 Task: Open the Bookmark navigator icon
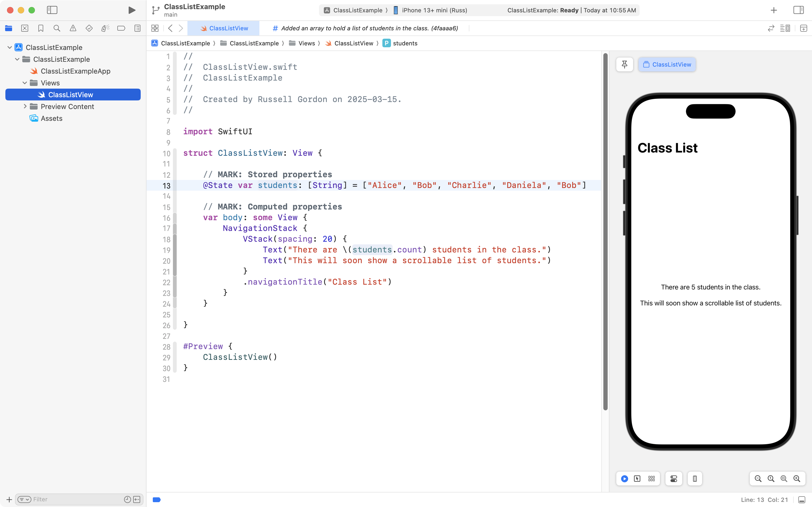point(41,28)
